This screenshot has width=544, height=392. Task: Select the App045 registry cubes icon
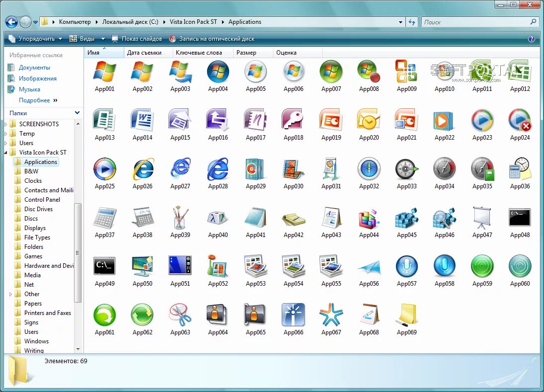coord(406,218)
